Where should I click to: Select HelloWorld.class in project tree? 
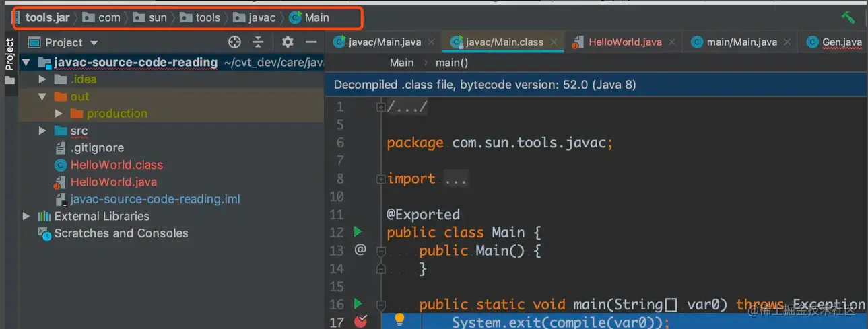click(x=116, y=165)
